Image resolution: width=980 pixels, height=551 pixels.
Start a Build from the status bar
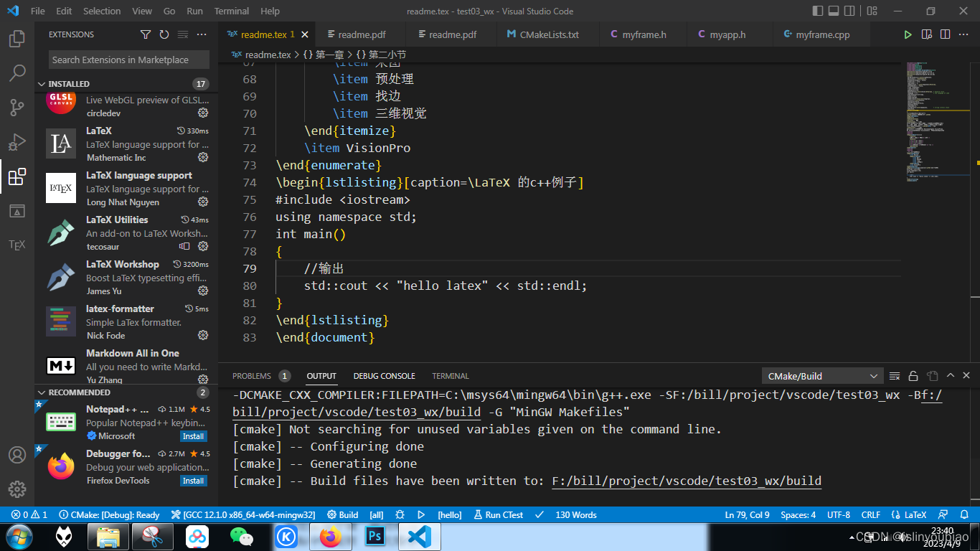point(343,514)
